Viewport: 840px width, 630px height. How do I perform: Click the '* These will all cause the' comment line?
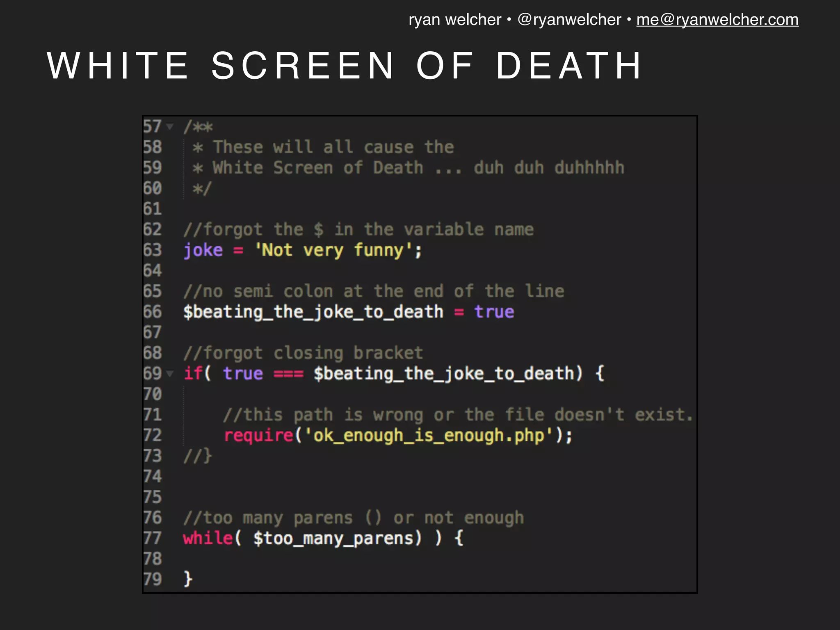coord(323,147)
